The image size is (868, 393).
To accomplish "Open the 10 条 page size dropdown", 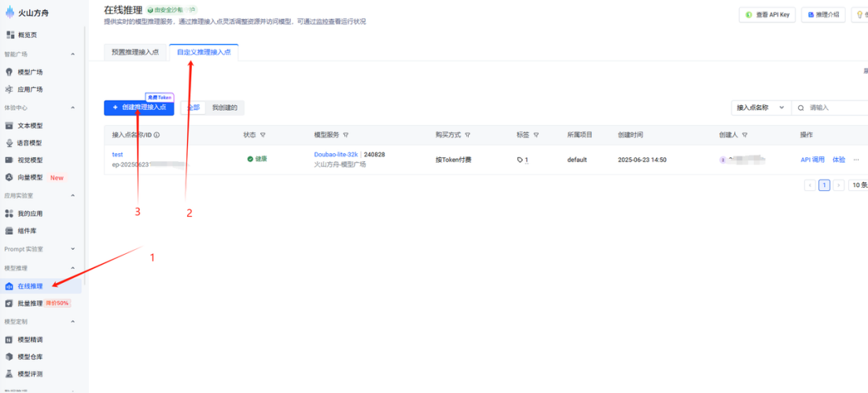I will coord(859,185).
